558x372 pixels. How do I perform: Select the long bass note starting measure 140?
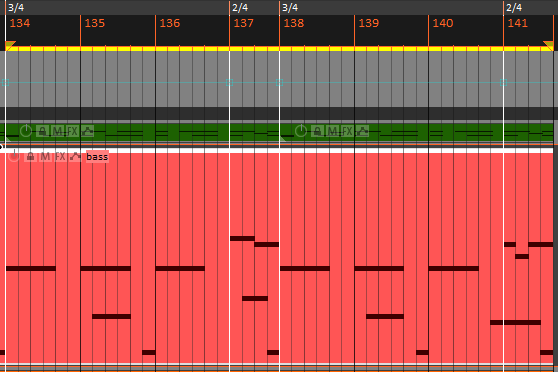[x=454, y=268]
